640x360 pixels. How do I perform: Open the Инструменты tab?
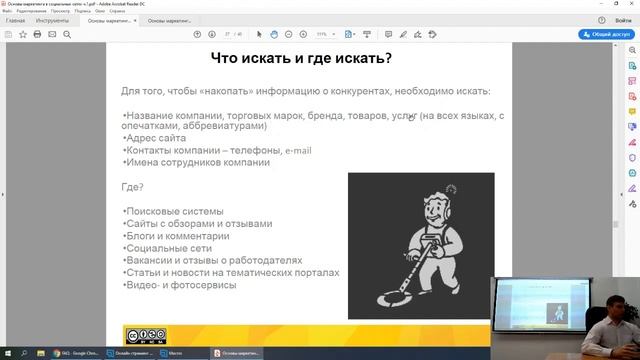tap(52, 20)
